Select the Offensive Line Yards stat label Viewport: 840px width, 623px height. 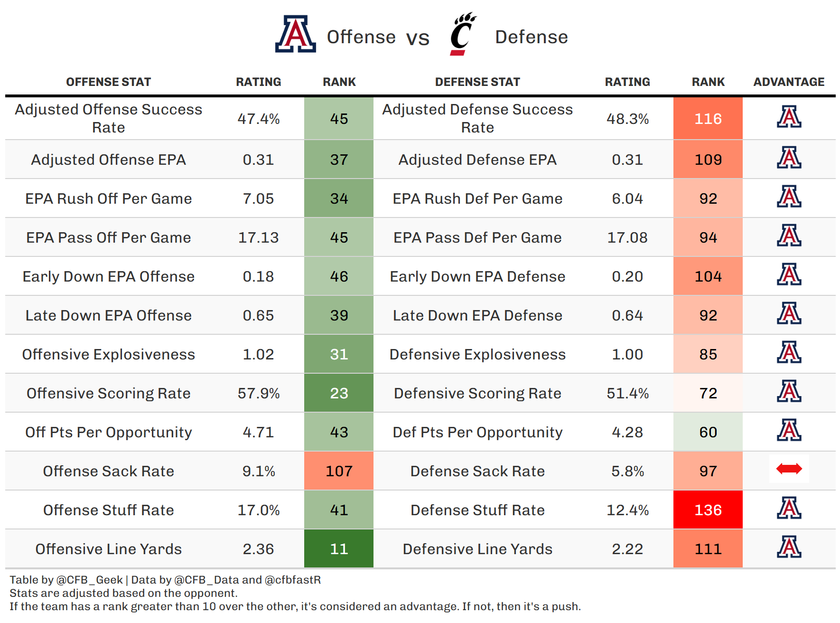click(x=108, y=549)
